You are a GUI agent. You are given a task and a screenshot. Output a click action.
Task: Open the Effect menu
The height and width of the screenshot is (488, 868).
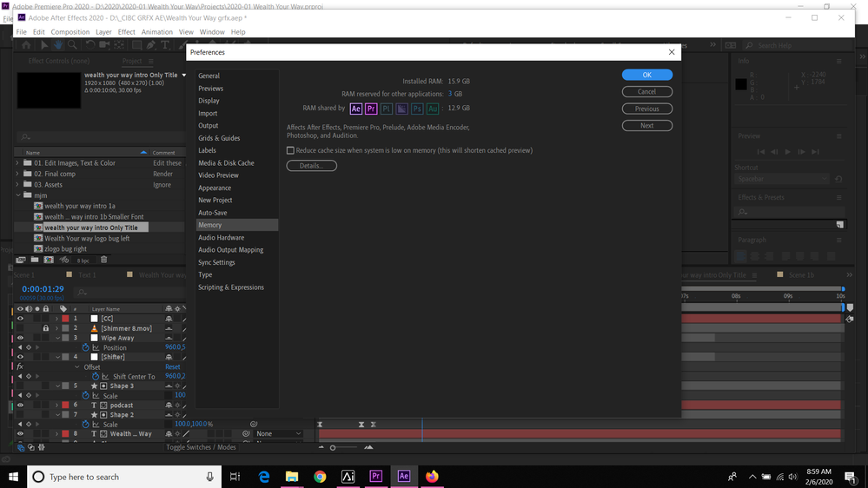(126, 32)
